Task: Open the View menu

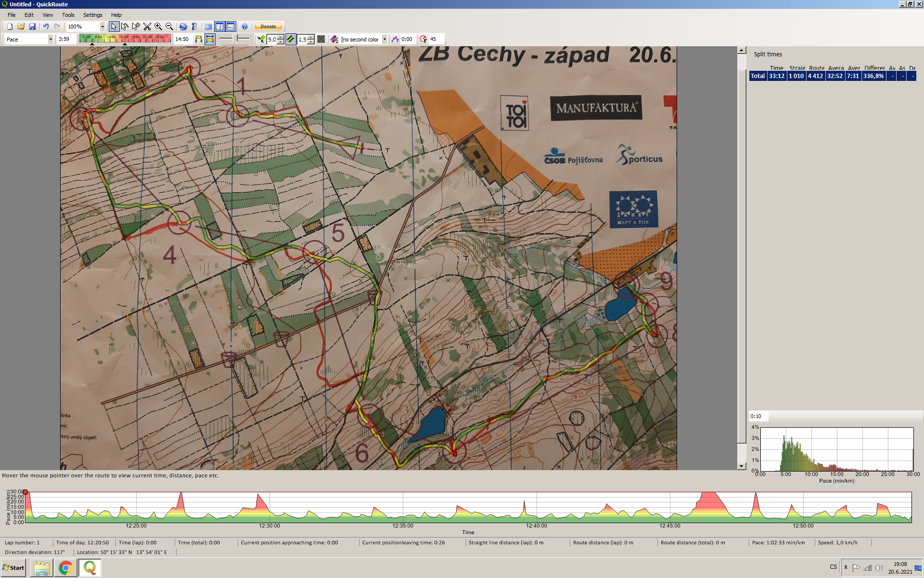Action: click(48, 15)
